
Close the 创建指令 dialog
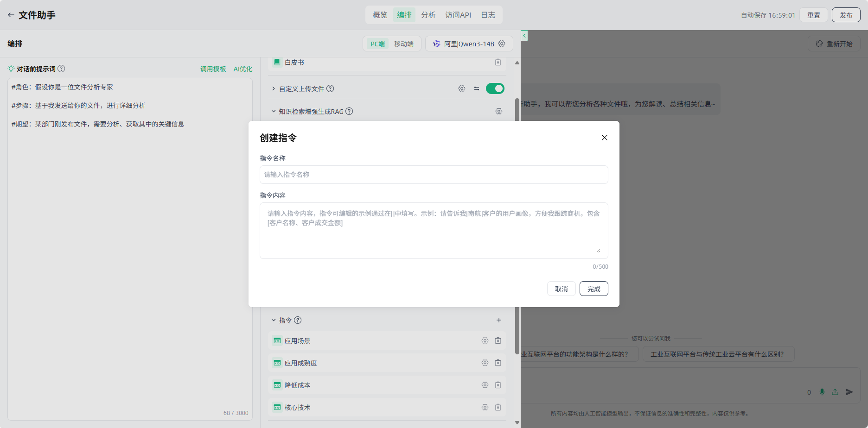click(605, 138)
